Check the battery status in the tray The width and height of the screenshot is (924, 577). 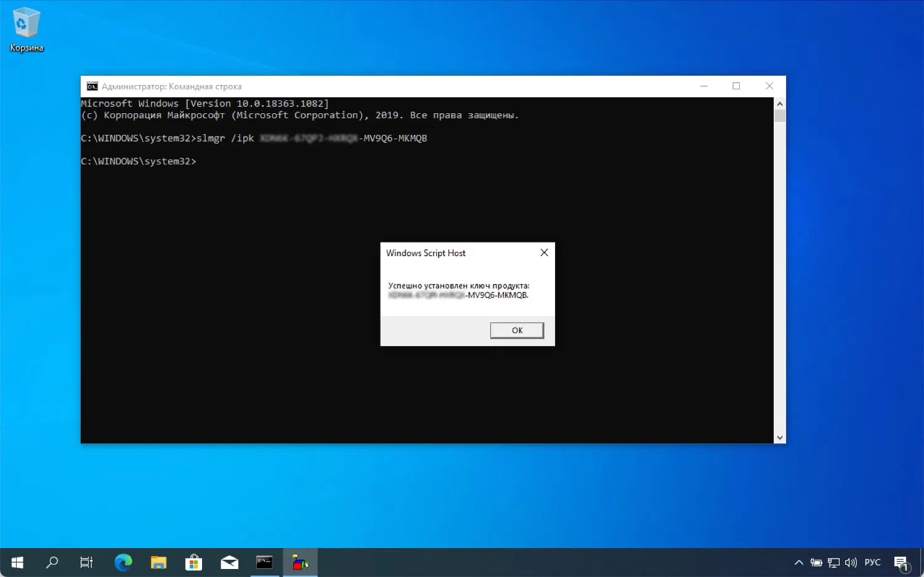[816, 562]
